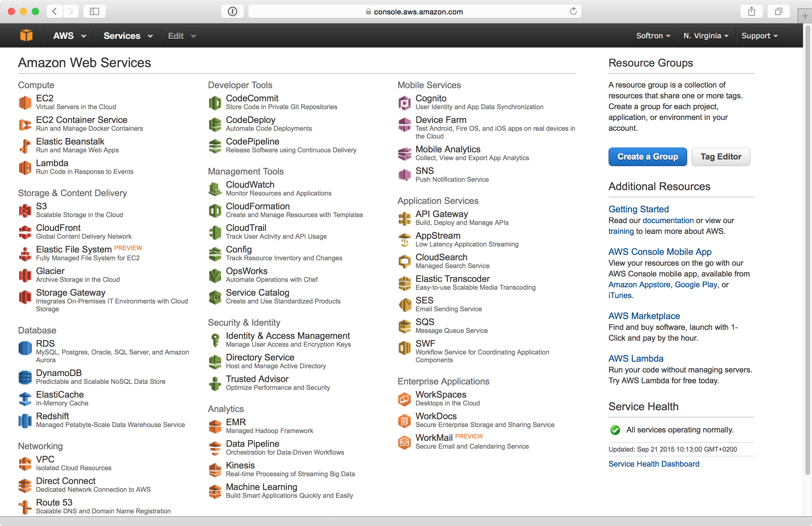Click the CloudWatch icon
Image resolution: width=812 pixels, height=526 pixels.
click(215, 189)
